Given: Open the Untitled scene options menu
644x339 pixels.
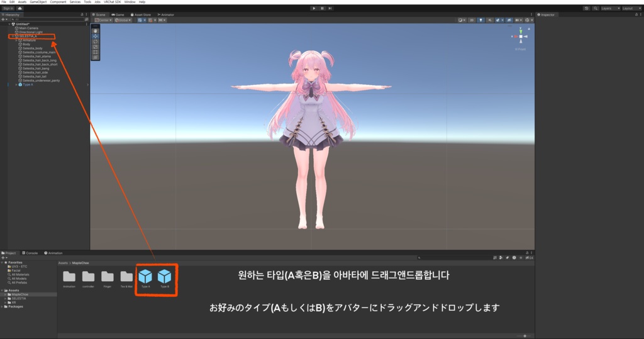Looking at the screenshot, I should click(86, 25).
